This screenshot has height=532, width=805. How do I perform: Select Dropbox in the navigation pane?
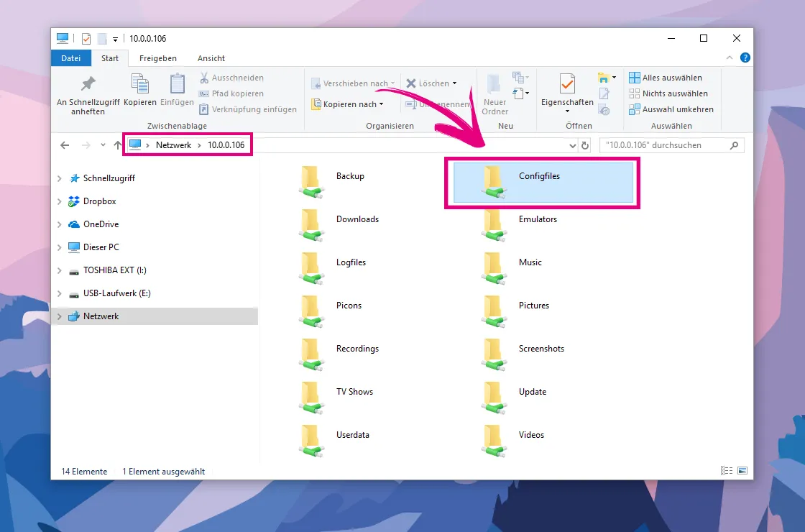click(100, 201)
